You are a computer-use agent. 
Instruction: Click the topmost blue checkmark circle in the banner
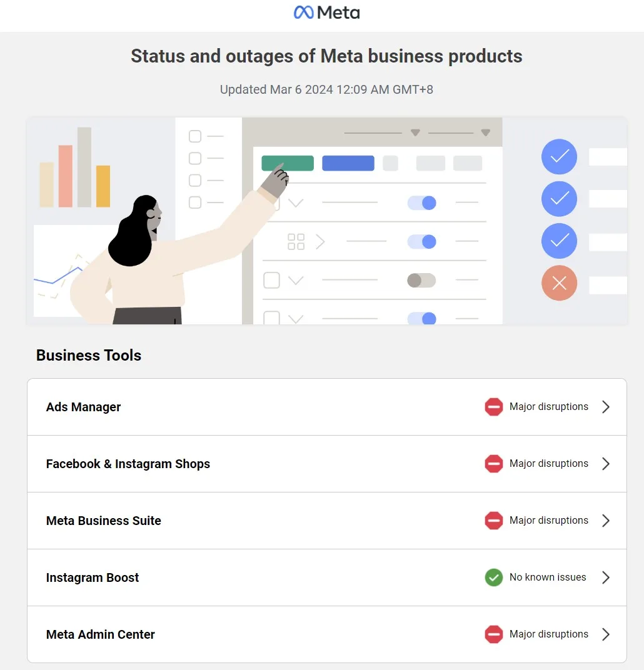pyautogui.click(x=559, y=156)
